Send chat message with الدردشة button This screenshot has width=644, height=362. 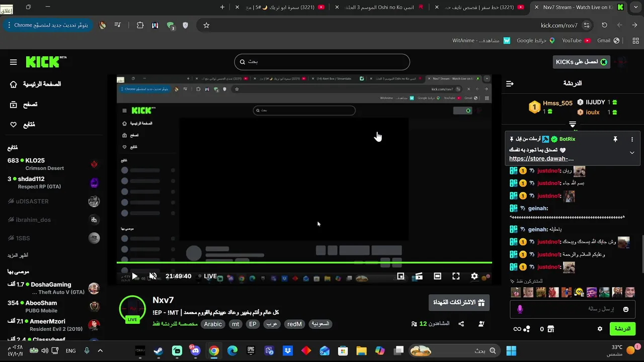tap(622, 329)
